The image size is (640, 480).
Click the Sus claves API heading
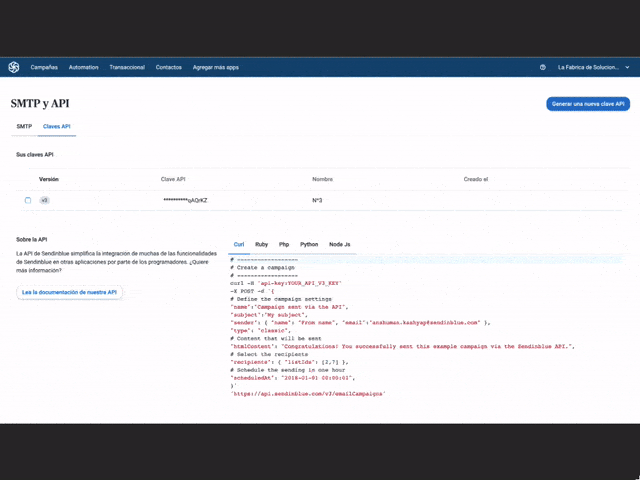[x=35, y=155]
